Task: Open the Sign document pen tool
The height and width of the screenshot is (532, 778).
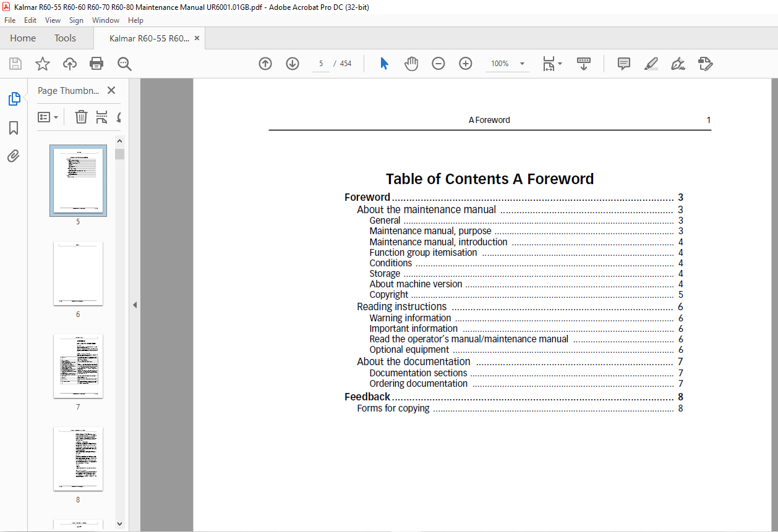Action: [678, 64]
